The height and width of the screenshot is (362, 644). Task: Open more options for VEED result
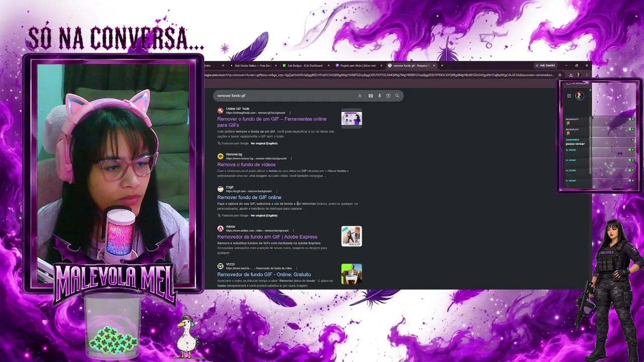(296, 268)
